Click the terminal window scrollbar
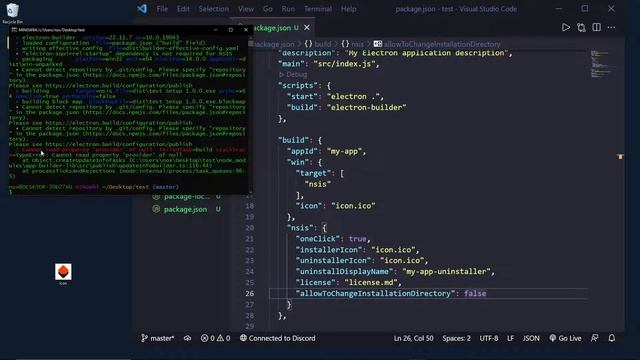The width and height of the screenshot is (640, 360). coord(251,114)
